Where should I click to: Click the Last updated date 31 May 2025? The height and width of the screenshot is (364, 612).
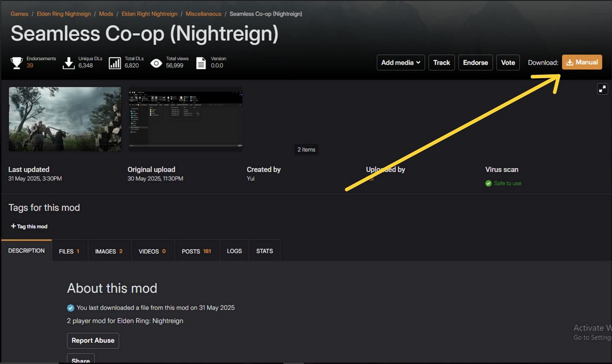coord(35,179)
